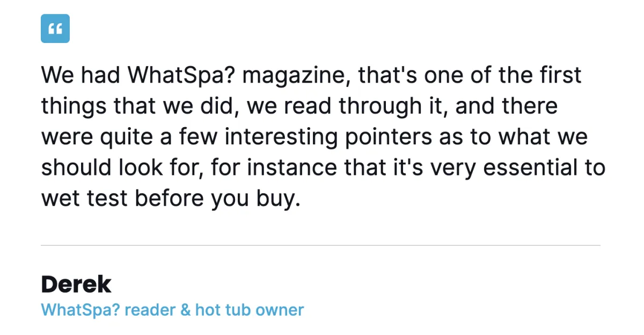Click the opening words 'We had'

click(80, 76)
